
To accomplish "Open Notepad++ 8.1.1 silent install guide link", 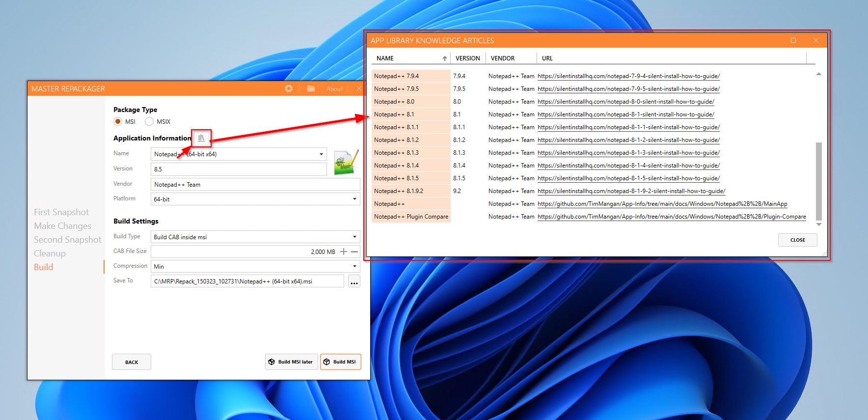I will (x=628, y=127).
